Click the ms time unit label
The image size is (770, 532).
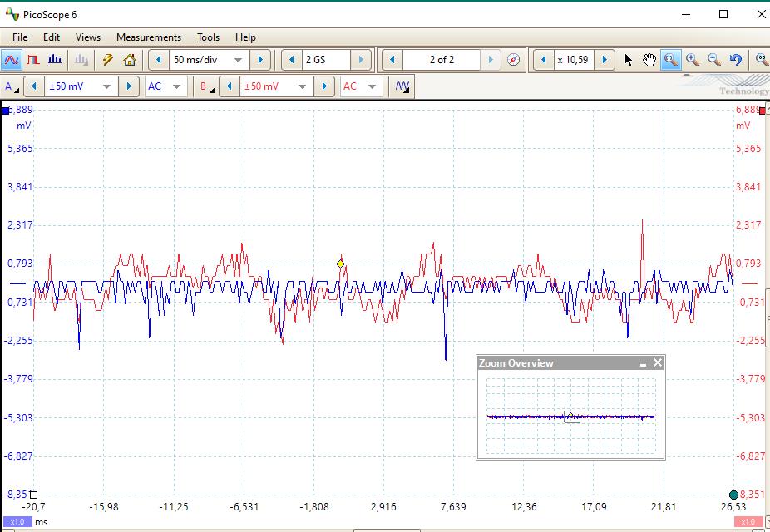42,522
